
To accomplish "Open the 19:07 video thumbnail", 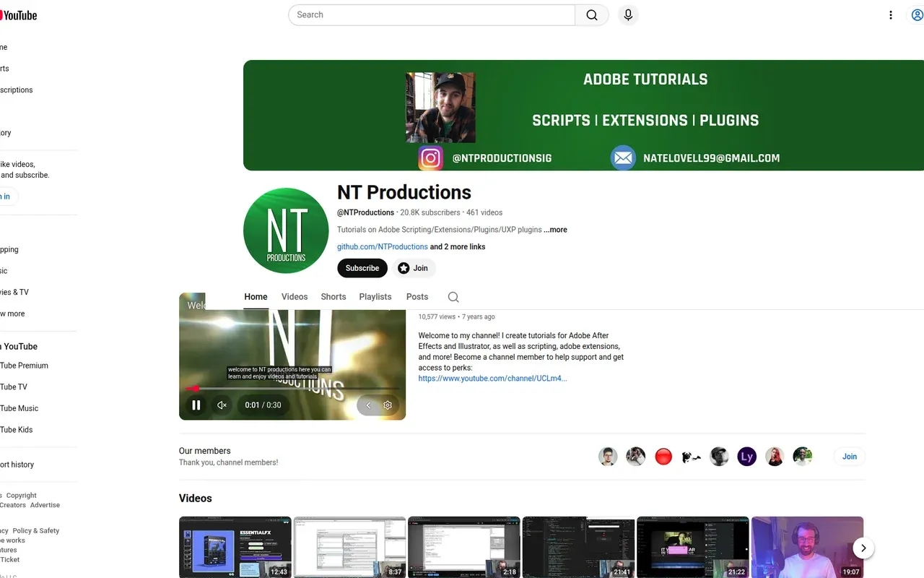I will (x=807, y=547).
